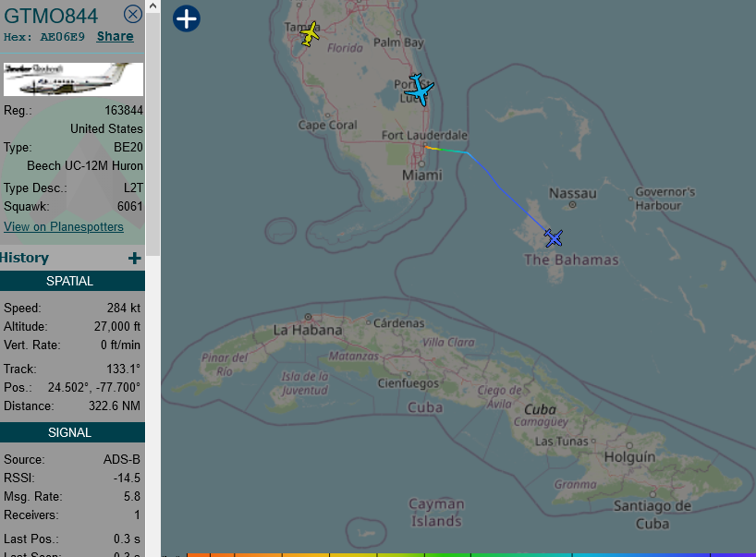756x557 pixels.
Task: Click the country text United States
Action: point(106,128)
